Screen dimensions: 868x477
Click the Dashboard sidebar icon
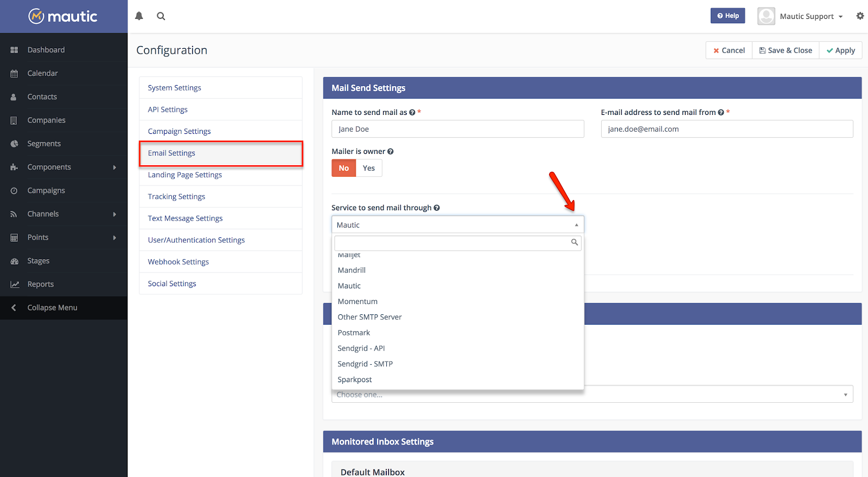tap(14, 50)
